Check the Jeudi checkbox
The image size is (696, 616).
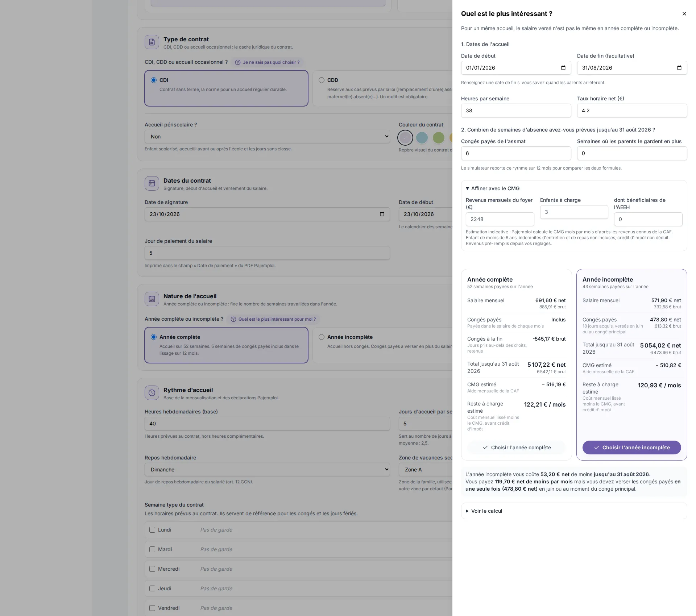(x=152, y=588)
